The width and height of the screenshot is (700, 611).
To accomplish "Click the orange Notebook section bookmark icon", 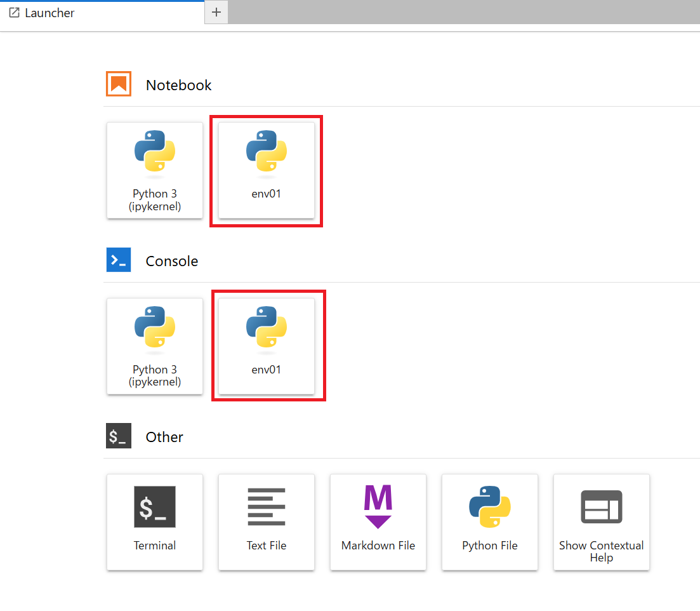I will tap(119, 84).
